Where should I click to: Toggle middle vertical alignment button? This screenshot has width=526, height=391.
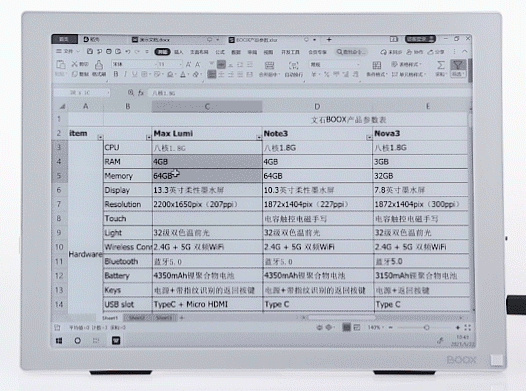click(x=221, y=64)
